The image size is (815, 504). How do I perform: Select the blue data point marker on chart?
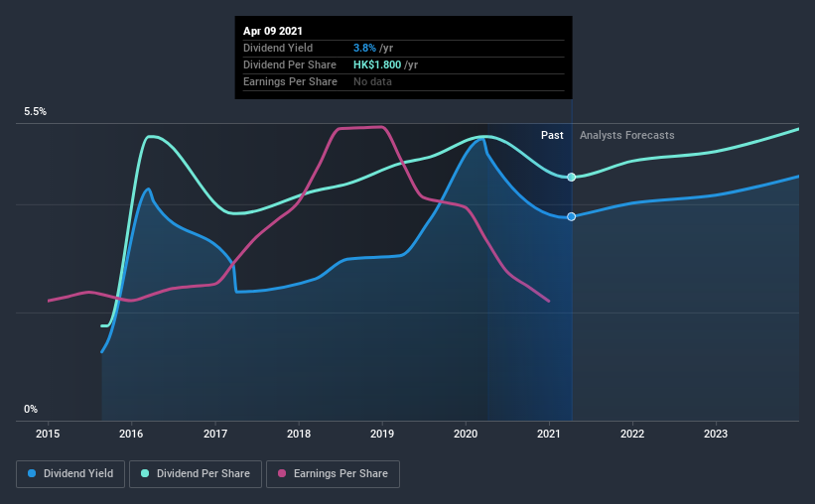point(571,216)
